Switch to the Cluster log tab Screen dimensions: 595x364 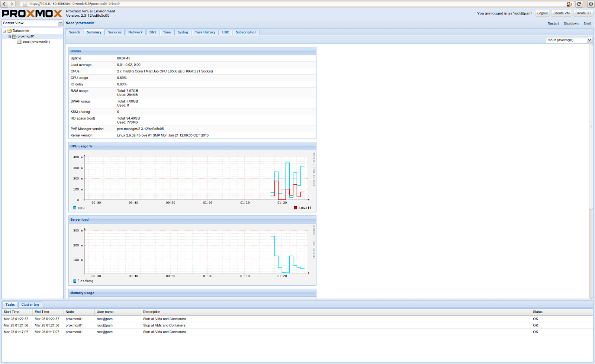[30, 305]
